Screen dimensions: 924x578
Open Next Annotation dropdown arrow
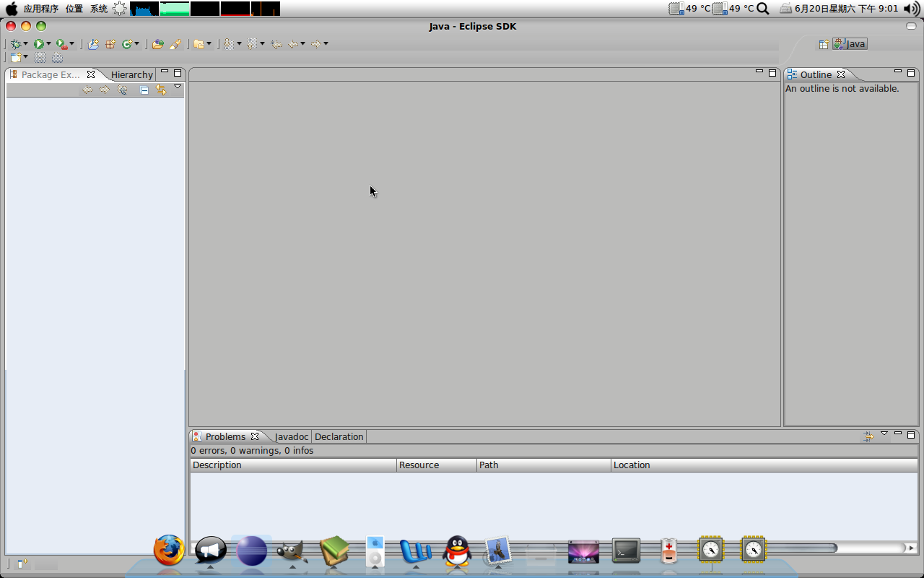point(239,44)
